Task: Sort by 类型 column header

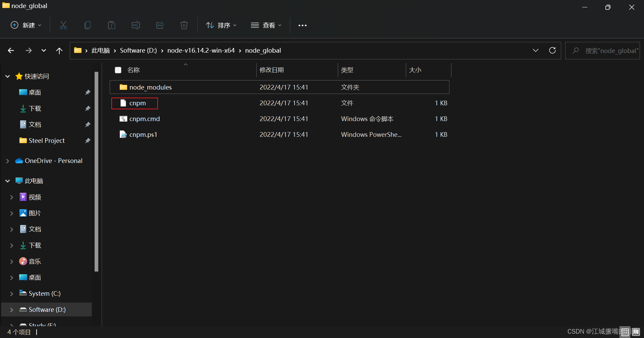Action: pos(347,70)
